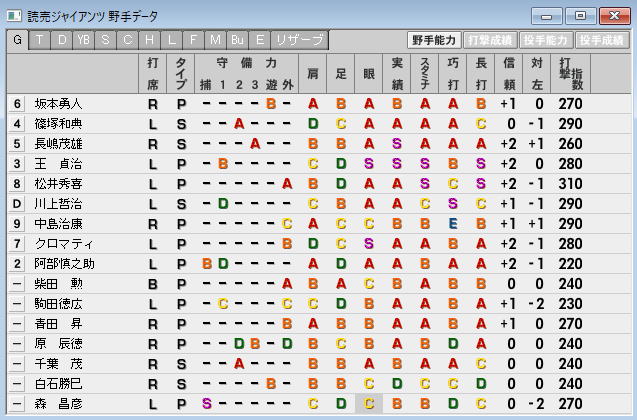Show the 野手能力 view
The image size is (637, 420).
435,40
